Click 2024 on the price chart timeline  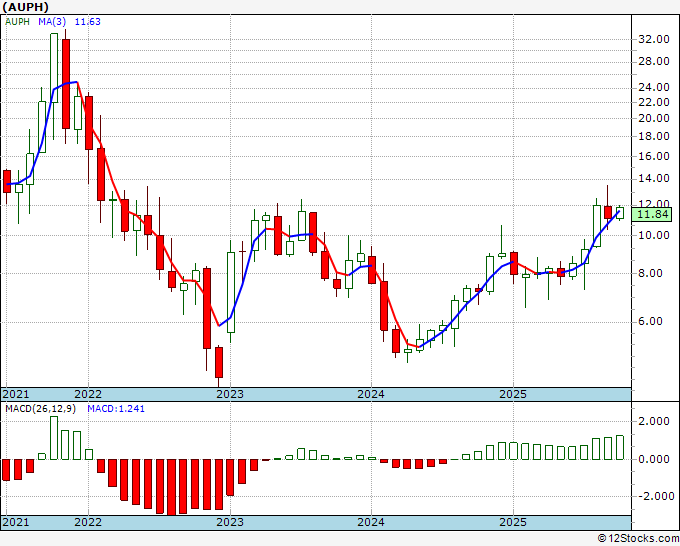coord(371,395)
